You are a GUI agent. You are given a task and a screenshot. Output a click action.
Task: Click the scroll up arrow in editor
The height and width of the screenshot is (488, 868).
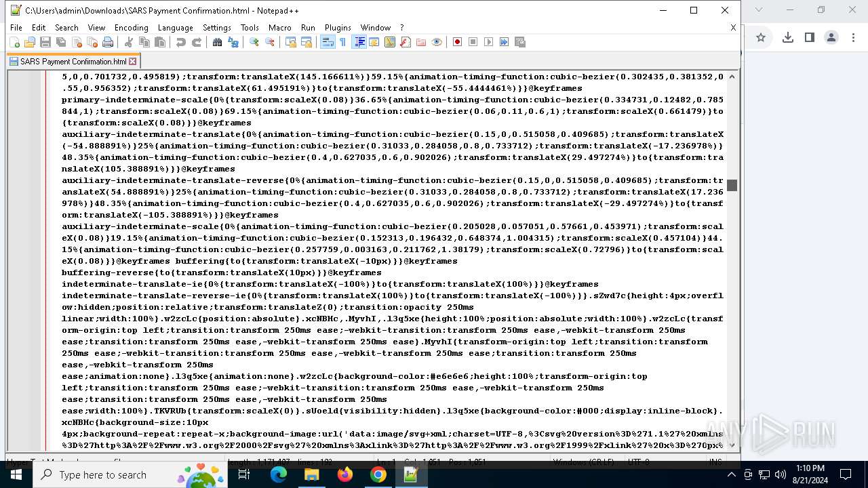pyautogui.click(x=732, y=77)
